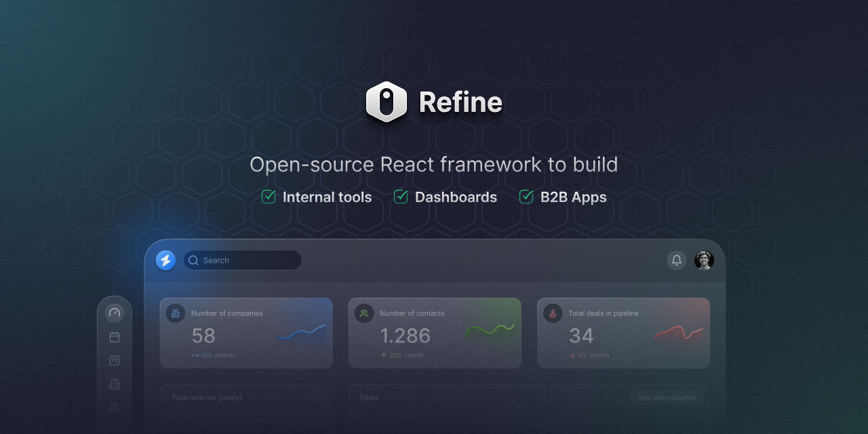The height and width of the screenshot is (434, 868).
Task: Select the Total deals in pipeline card
Action: (623, 333)
